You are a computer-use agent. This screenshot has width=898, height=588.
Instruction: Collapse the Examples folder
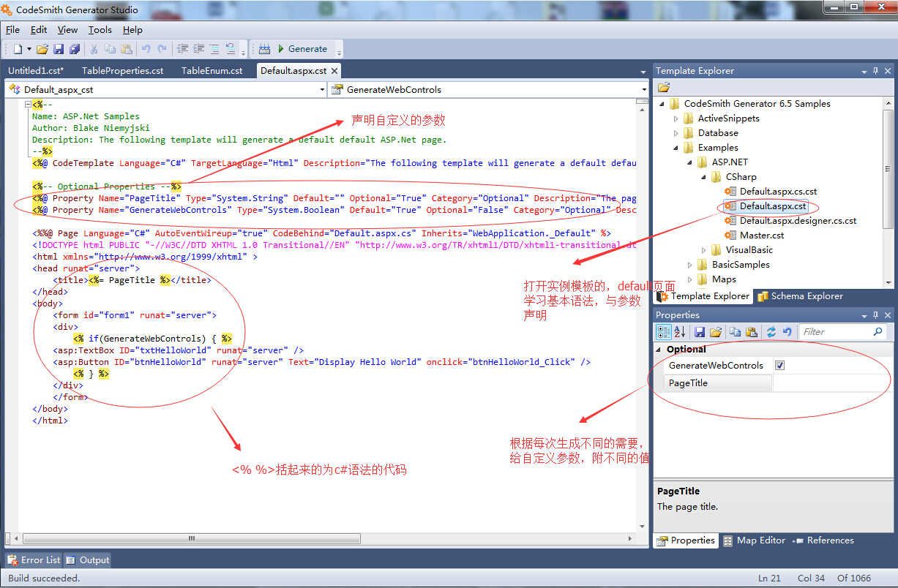tap(676, 148)
